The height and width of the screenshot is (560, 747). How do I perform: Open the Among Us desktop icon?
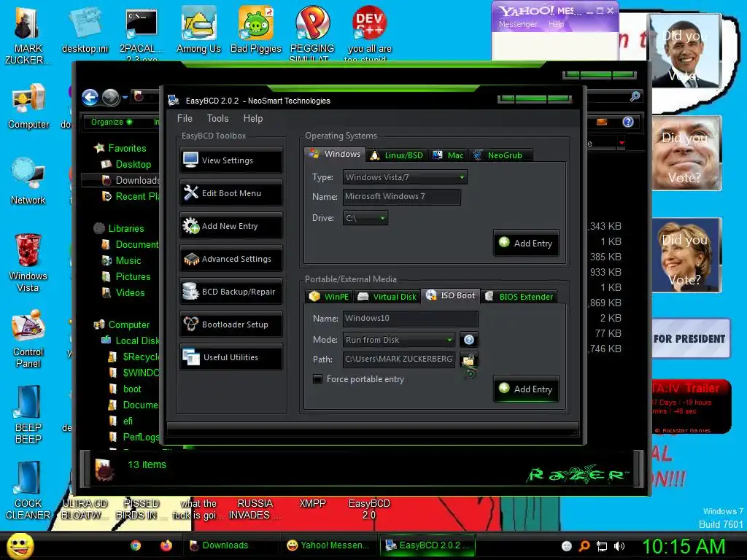click(x=198, y=29)
